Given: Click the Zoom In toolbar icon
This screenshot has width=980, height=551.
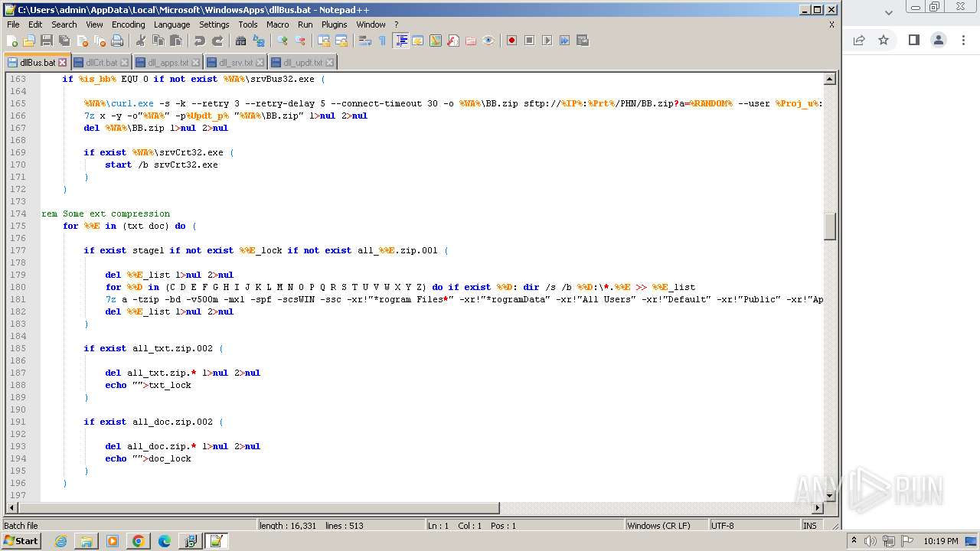Looking at the screenshot, I should coord(283,41).
